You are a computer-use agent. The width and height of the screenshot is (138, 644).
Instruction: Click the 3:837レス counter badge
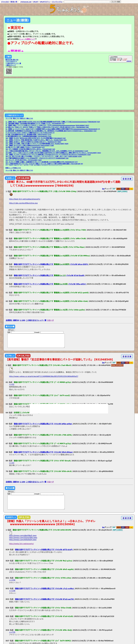pos(11,517)
